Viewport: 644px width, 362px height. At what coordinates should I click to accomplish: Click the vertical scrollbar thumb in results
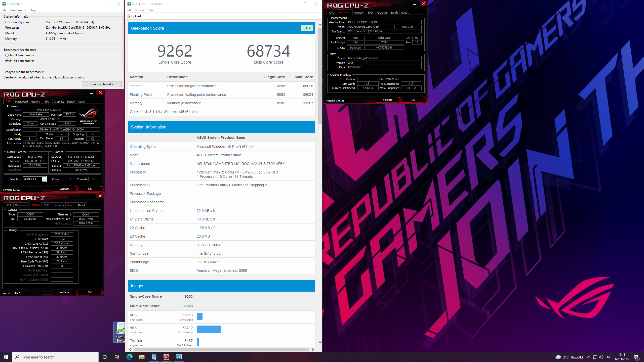click(320, 76)
